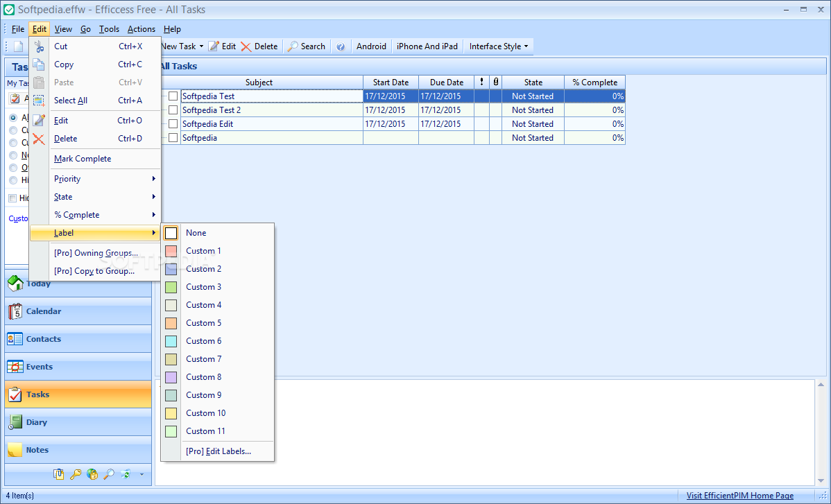Screen dimensions: 831x504
Task: Click the Android toolbar button
Action: tap(371, 46)
